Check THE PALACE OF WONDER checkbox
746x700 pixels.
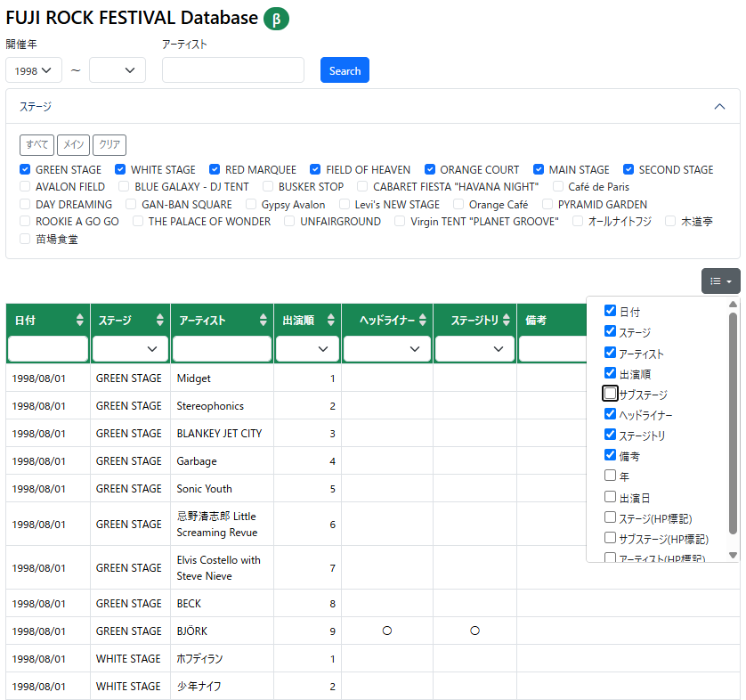pos(138,221)
